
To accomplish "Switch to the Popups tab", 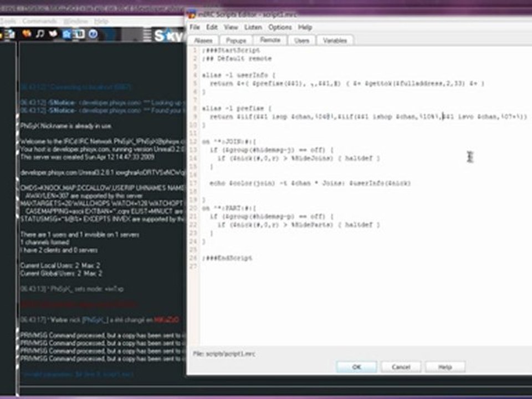I will (x=236, y=40).
